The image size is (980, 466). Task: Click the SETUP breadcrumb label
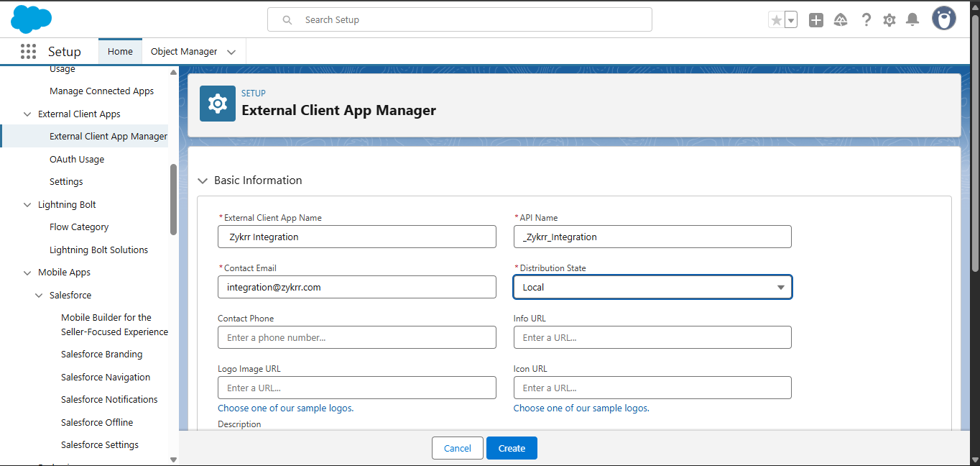click(254, 93)
